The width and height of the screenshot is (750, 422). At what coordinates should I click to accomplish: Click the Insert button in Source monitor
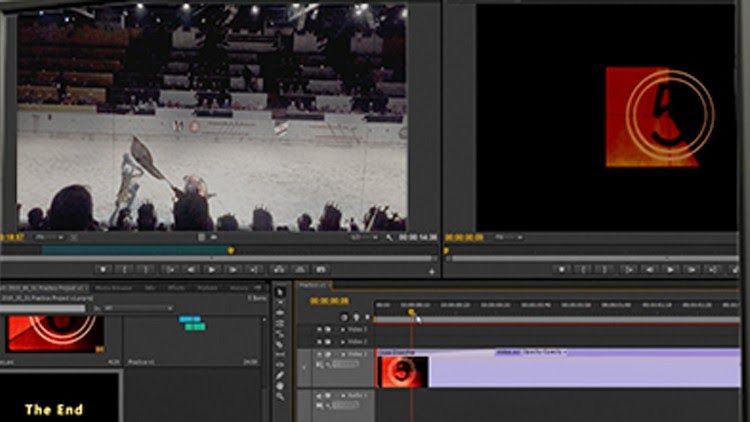278,270
